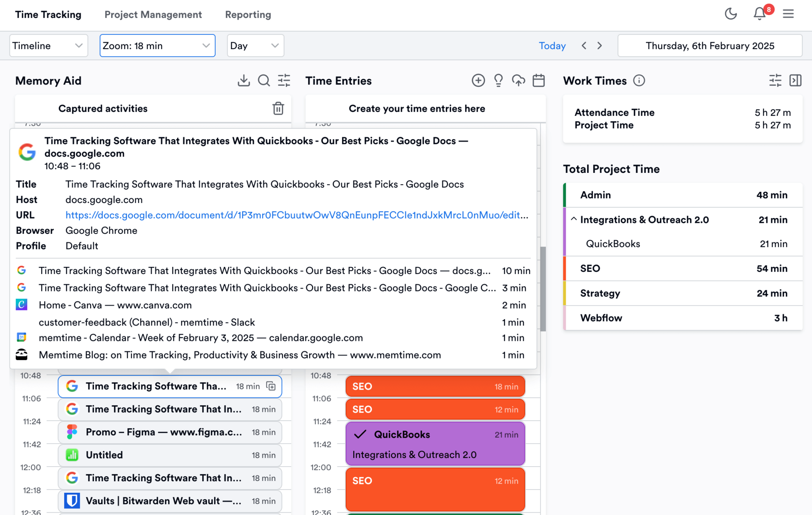Click Google icon in activity detail header
Image resolution: width=812 pixels, height=515 pixels.
point(27,152)
